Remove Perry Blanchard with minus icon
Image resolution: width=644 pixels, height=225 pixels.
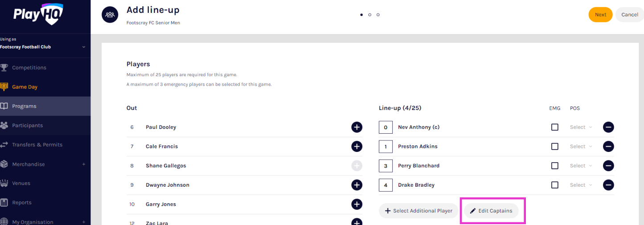pyautogui.click(x=608, y=166)
